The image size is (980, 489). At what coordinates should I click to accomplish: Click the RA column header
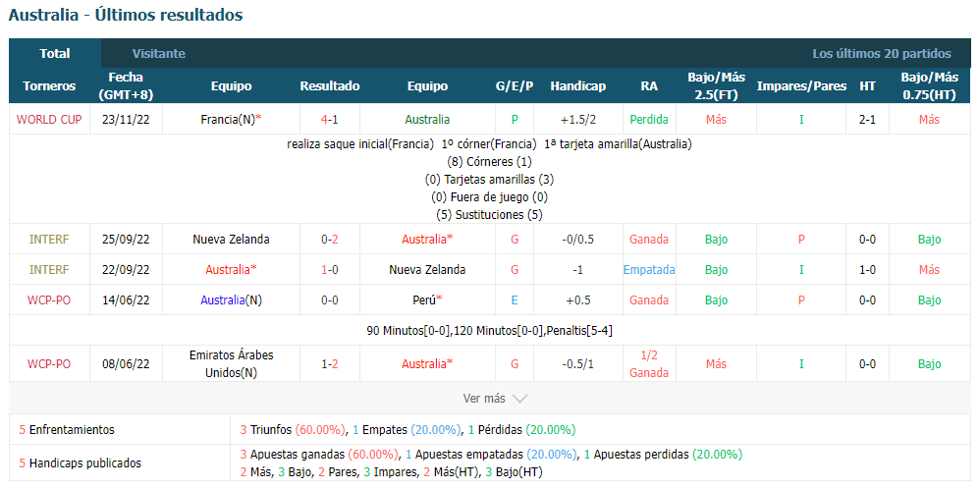tap(649, 86)
